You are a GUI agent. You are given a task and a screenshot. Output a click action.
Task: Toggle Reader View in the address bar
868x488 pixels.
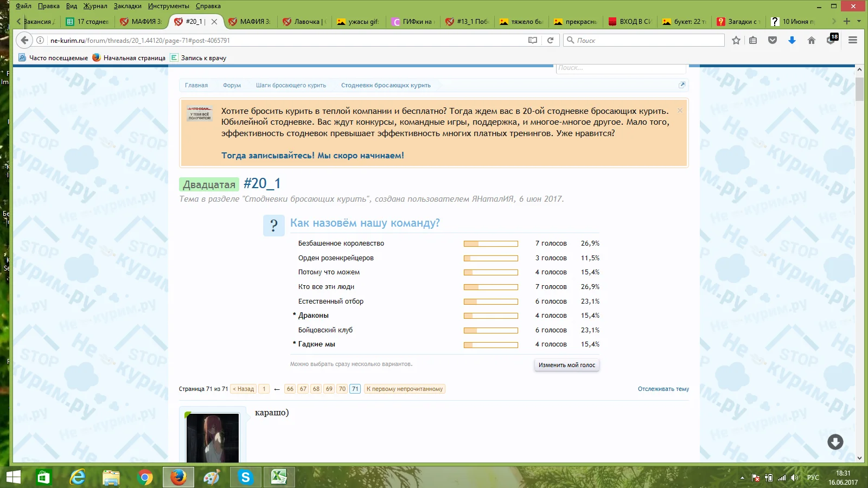pos(533,40)
